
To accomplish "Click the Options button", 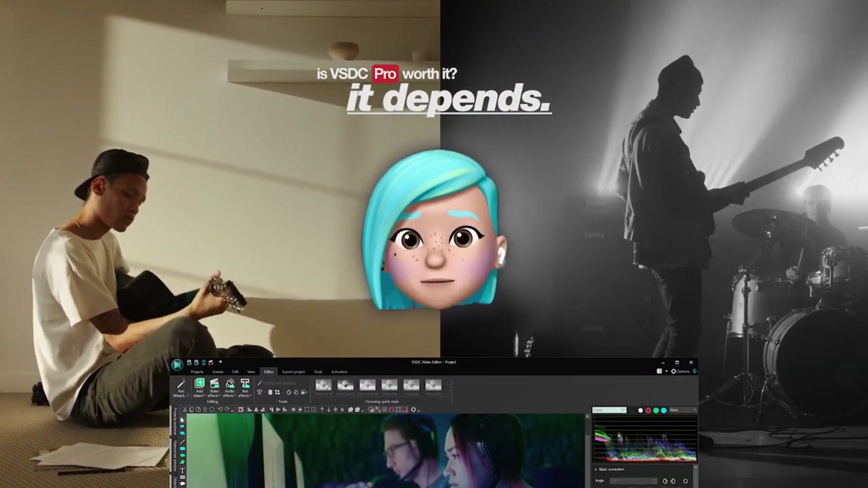I will tap(680, 371).
